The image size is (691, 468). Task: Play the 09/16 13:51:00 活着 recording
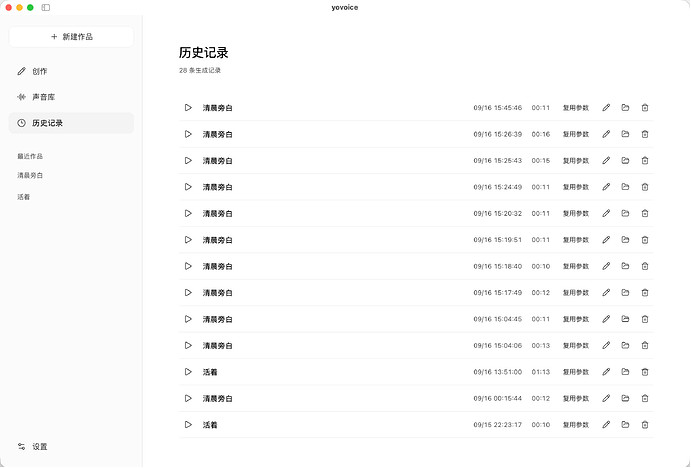pos(188,372)
